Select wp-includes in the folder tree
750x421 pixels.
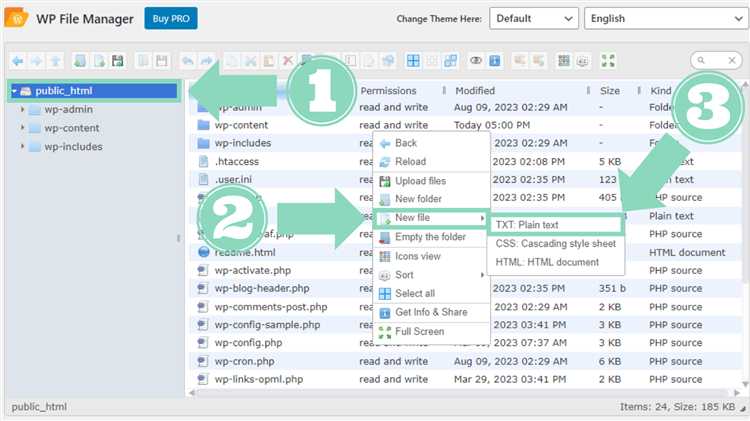pos(73,147)
